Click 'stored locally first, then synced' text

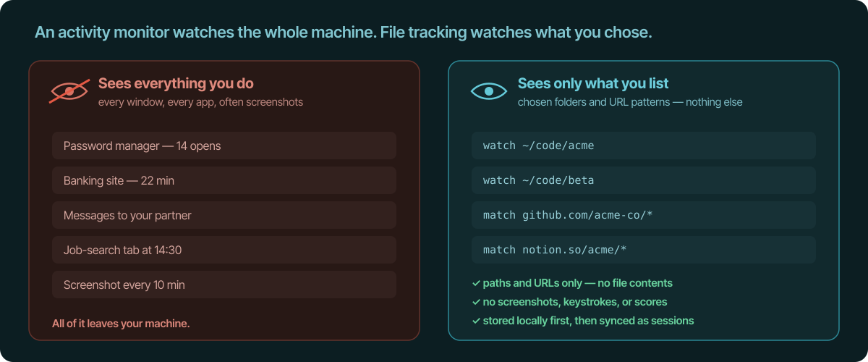click(x=589, y=321)
